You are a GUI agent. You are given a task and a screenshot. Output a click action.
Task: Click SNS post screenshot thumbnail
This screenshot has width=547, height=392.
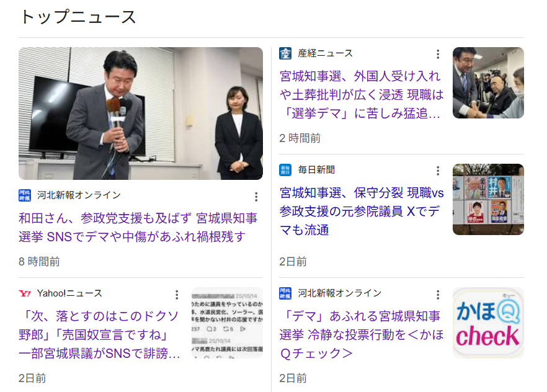(227, 323)
